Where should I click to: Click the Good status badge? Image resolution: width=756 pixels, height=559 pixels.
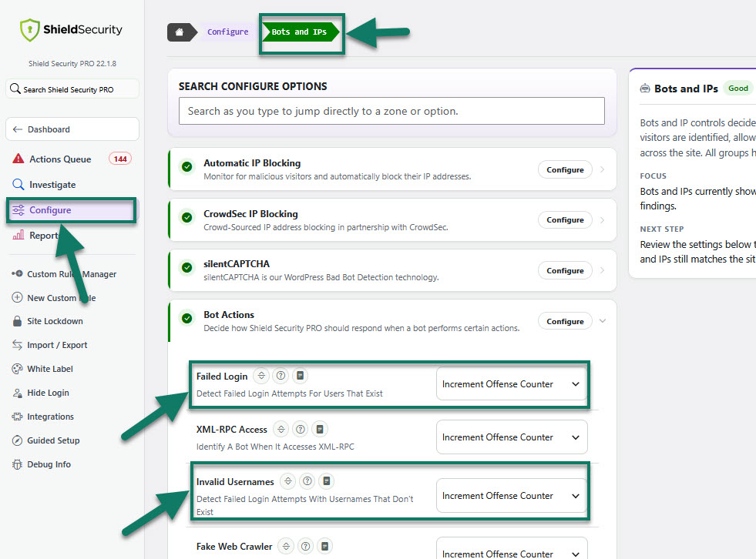pyautogui.click(x=738, y=89)
